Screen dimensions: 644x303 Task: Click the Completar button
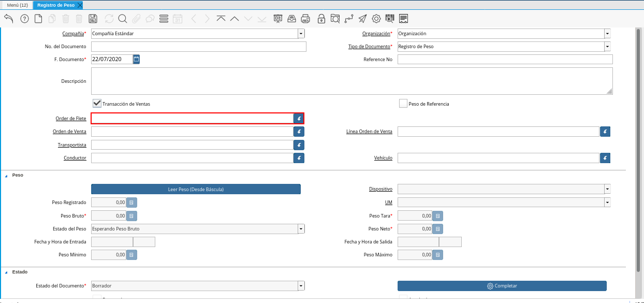[x=502, y=286]
